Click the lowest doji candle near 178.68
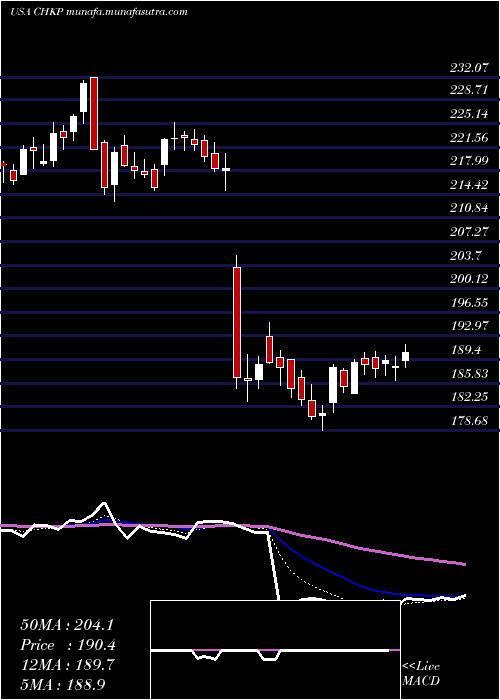Viewport: 500px width, 700px height. pos(322,415)
